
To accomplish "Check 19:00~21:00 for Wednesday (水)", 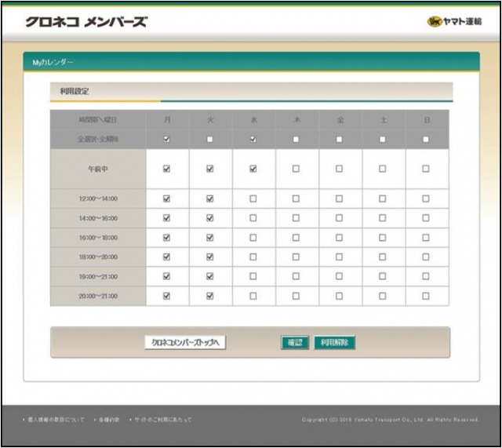I will tap(253, 276).
